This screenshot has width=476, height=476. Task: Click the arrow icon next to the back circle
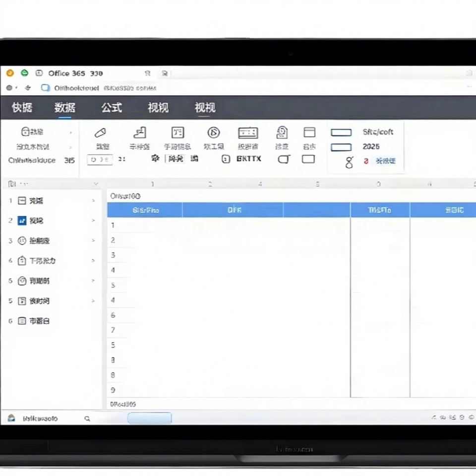coord(28,88)
